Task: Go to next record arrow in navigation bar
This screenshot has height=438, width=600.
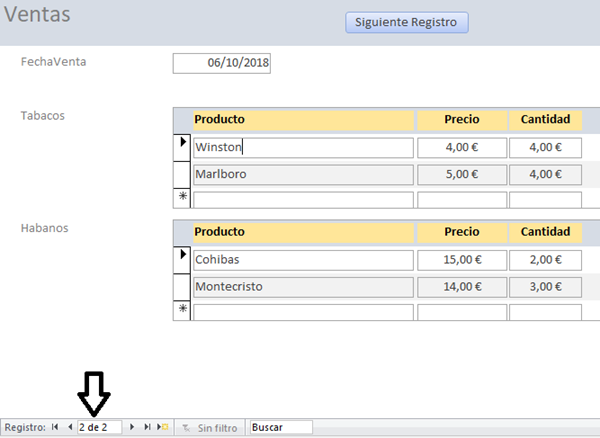Action: tap(132, 427)
